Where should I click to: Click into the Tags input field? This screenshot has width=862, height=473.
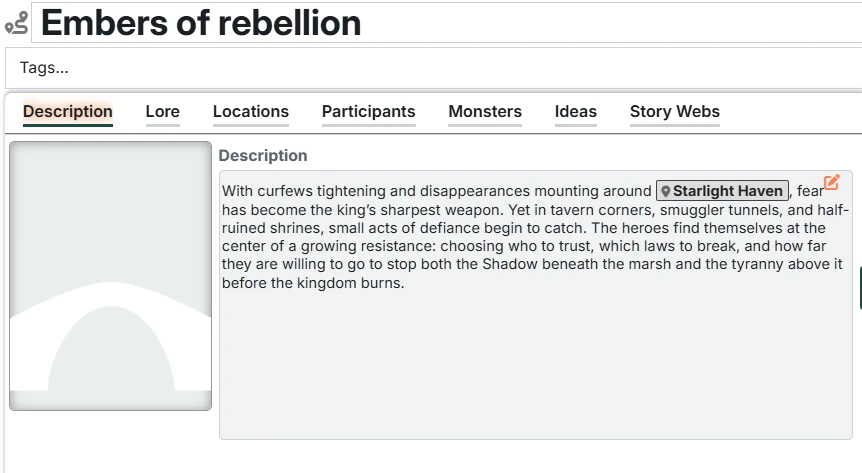[430, 68]
